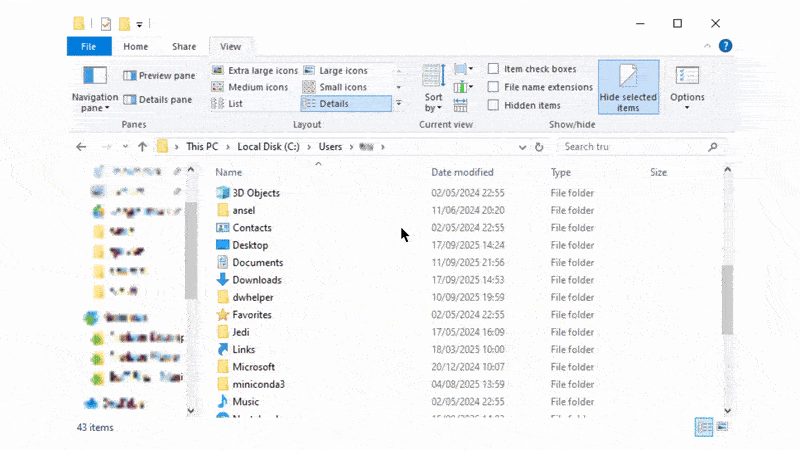800x450 pixels.
Task: Select Medium icons layout
Action: [250, 87]
